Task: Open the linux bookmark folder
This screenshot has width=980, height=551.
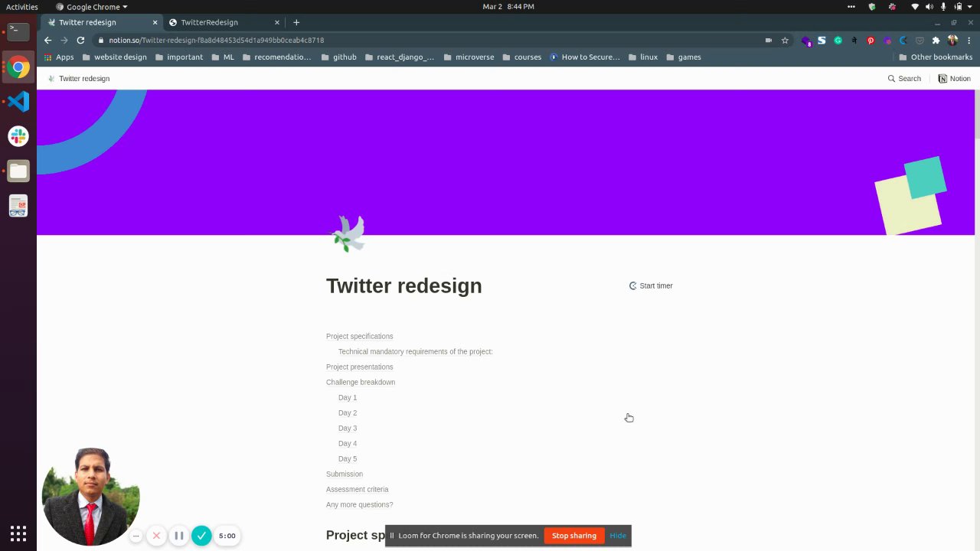Action: coord(642,57)
